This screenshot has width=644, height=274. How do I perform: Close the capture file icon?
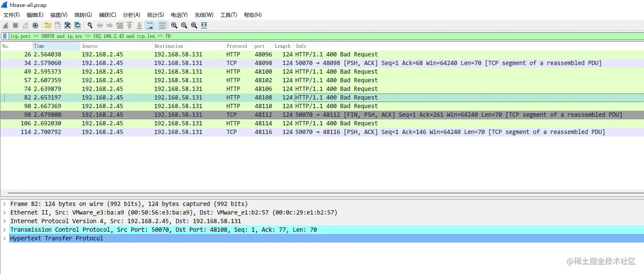(68, 25)
